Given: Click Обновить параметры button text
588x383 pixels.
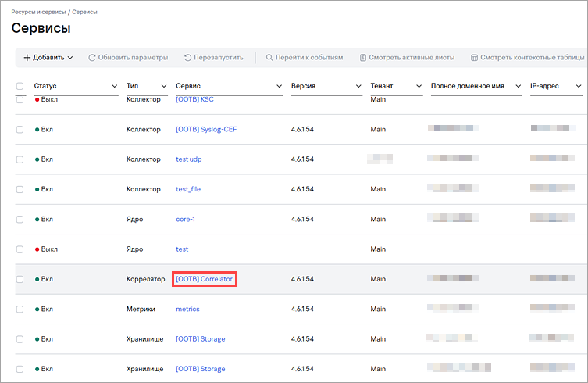Looking at the screenshot, I should (x=133, y=58).
